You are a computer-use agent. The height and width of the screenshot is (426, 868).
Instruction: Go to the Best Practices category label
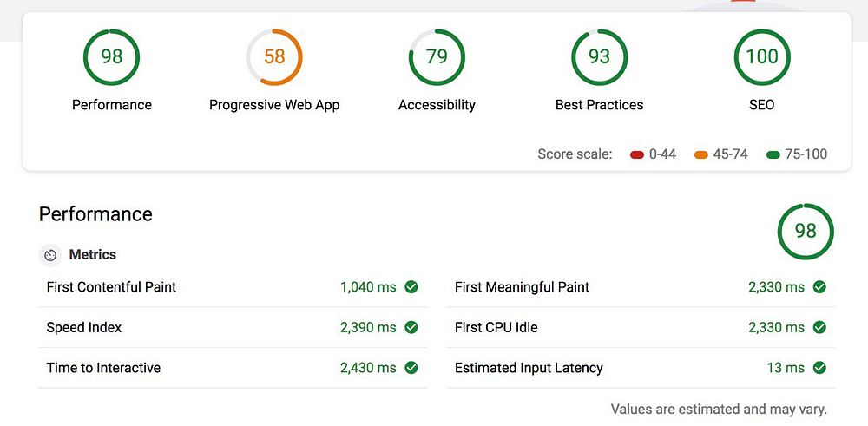(599, 105)
